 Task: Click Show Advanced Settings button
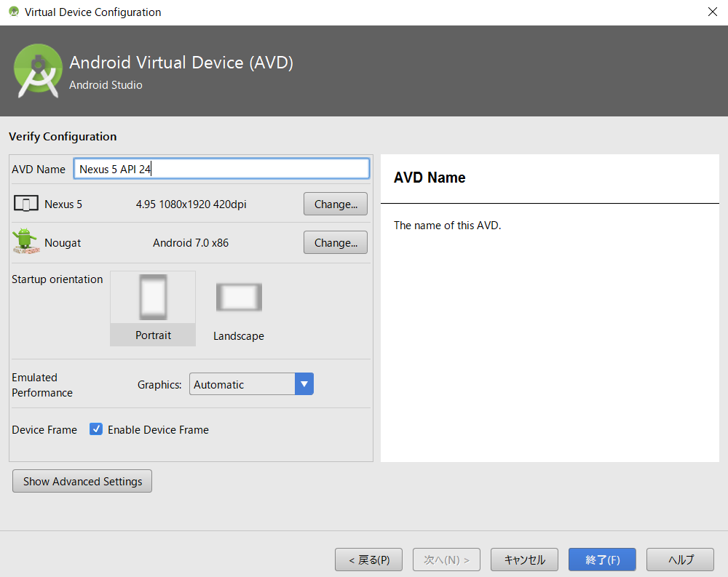[82, 482]
